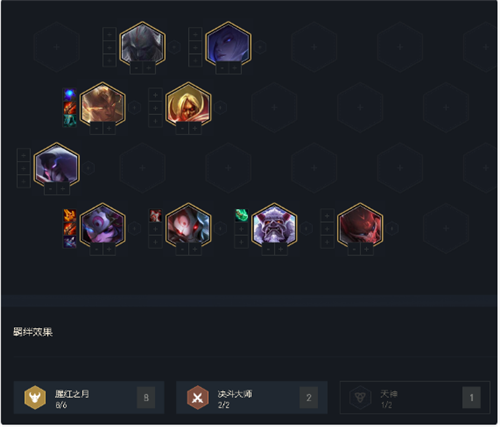500x429 pixels.
Task: Increase star level with plus under the gray-faced champion
Action: (x=149, y=68)
